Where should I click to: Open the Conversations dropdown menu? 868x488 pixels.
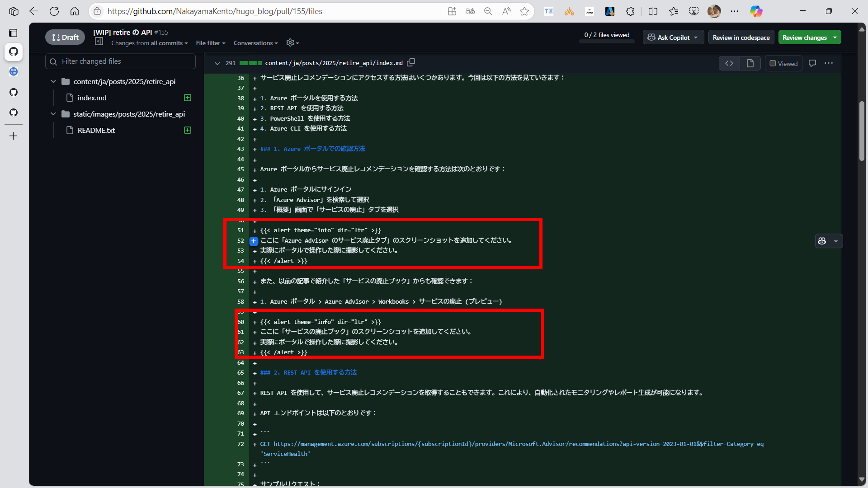point(255,43)
